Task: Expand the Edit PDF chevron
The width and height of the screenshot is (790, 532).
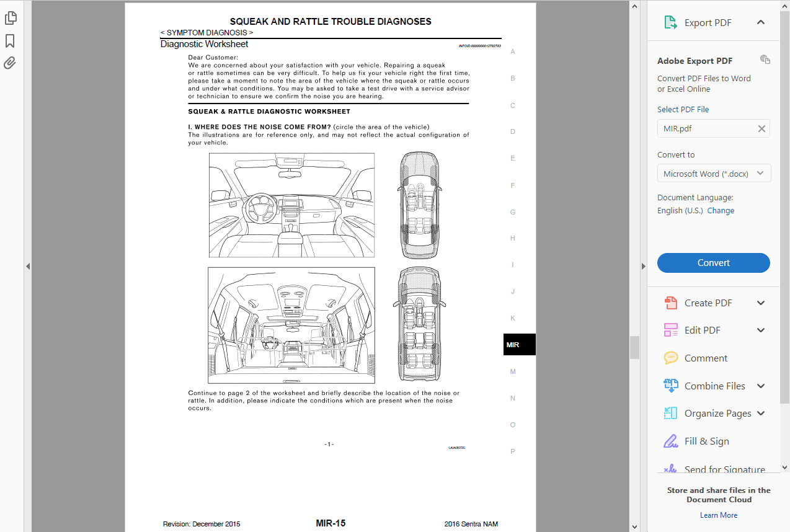Action: click(761, 330)
